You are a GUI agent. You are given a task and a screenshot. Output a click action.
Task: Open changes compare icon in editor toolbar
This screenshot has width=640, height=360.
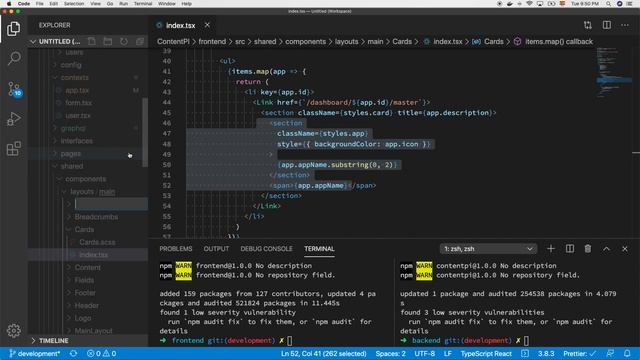point(588,25)
